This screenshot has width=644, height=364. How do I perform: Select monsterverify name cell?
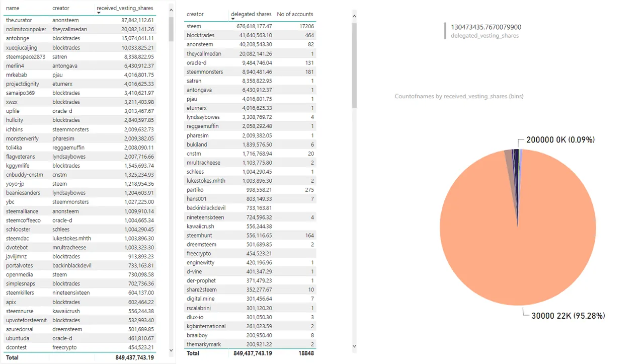coord(22,138)
